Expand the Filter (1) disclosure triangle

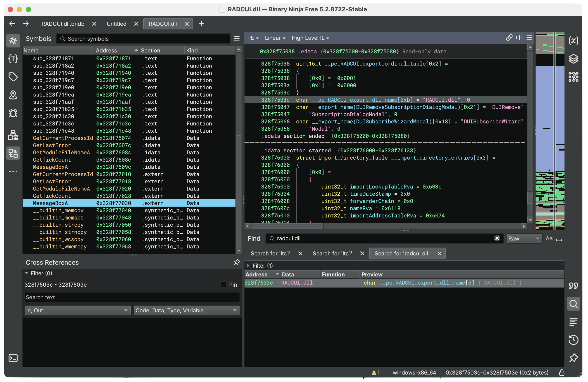tap(248, 266)
